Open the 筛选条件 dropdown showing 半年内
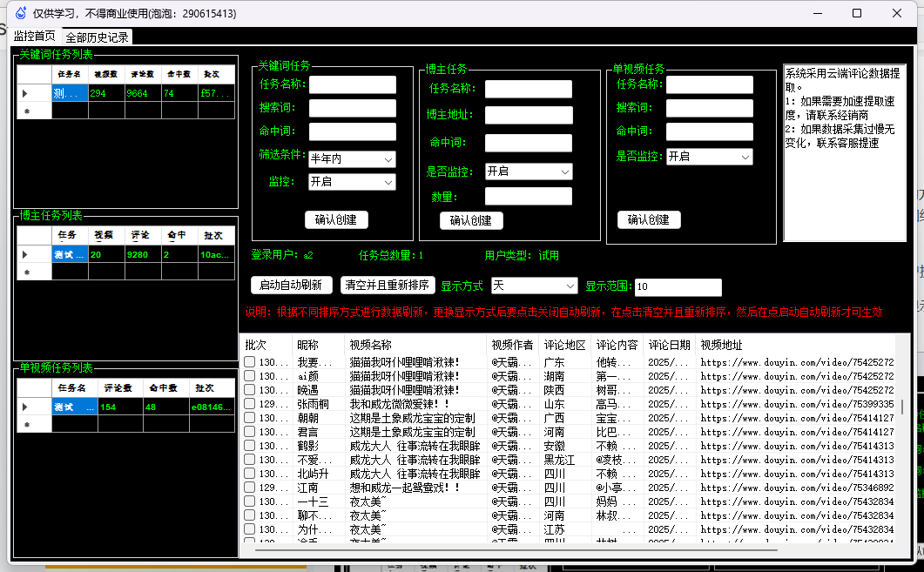This screenshot has height=572, width=924. pos(352,159)
